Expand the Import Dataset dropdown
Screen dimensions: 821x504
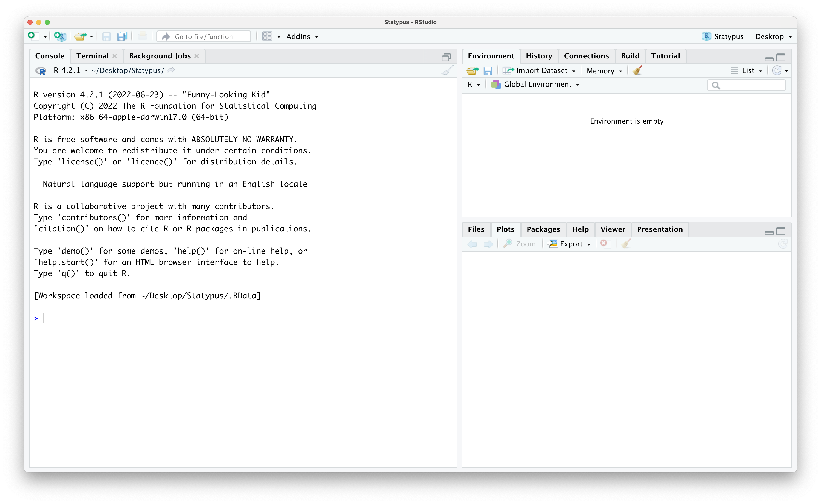point(542,71)
